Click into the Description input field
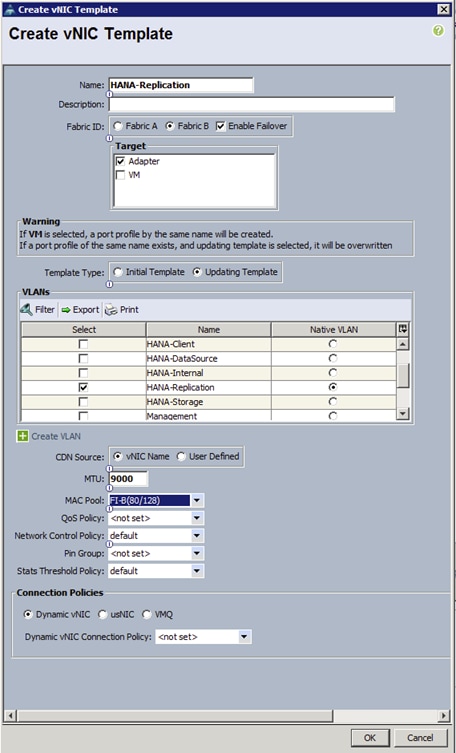Viewport: 456px width, 753px height. coord(252,104)
